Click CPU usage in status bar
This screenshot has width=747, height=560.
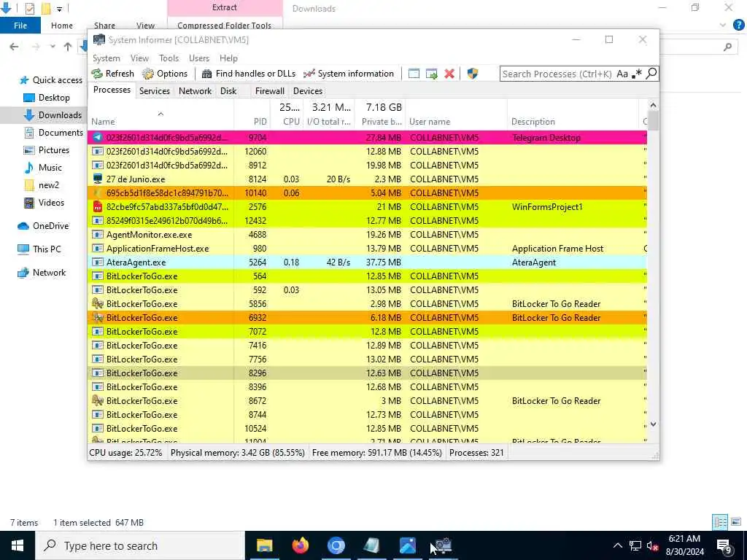[x=125, y=452]
